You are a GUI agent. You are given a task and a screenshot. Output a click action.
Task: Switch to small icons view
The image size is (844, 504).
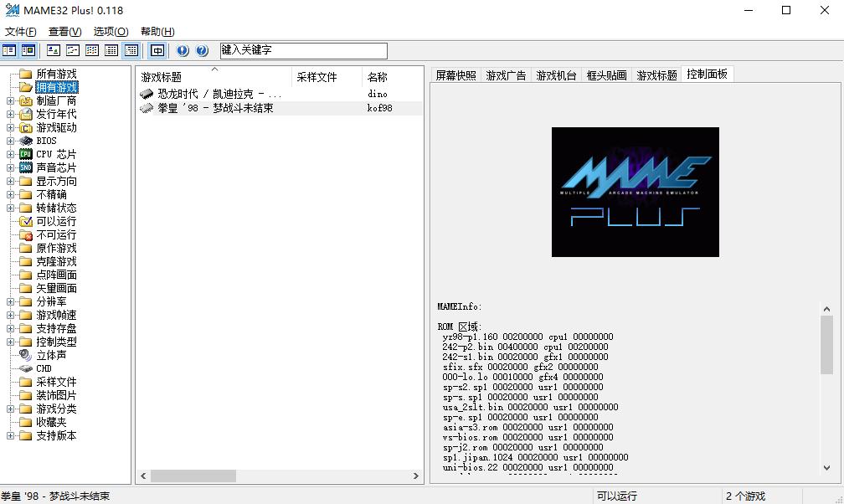coord(73,50)
